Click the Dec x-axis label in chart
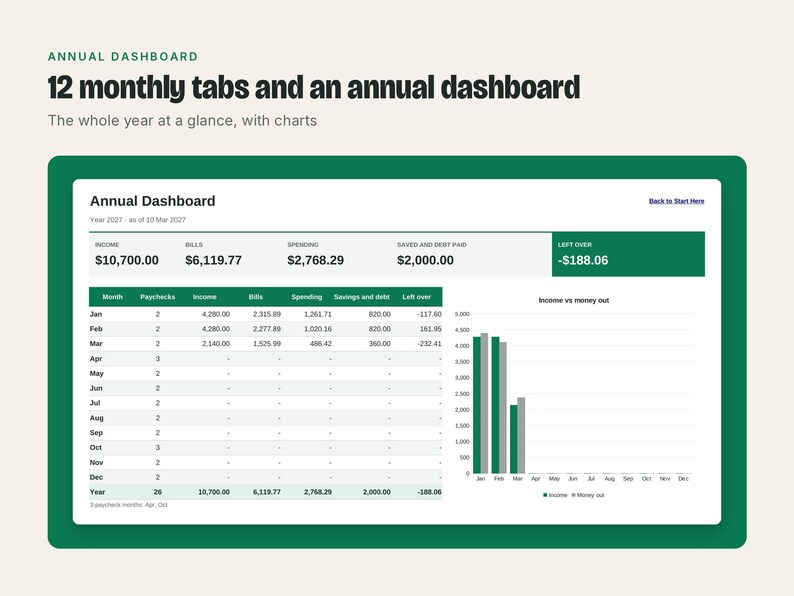Viewport: 794px width, 596px height. coord(683,479)
